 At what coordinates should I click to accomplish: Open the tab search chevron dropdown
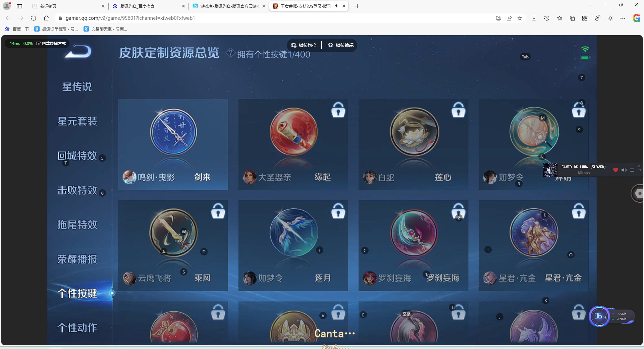pos(590,5)
